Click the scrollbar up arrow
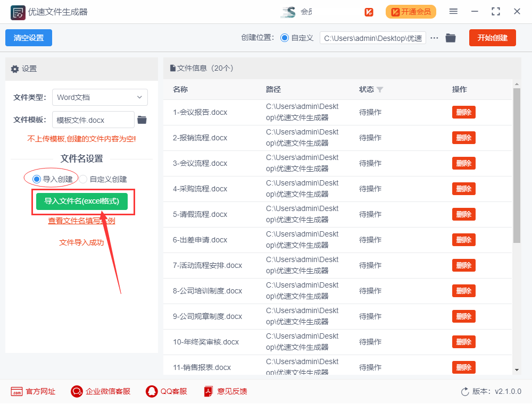The image size is (532, 404). coord(517,83)
